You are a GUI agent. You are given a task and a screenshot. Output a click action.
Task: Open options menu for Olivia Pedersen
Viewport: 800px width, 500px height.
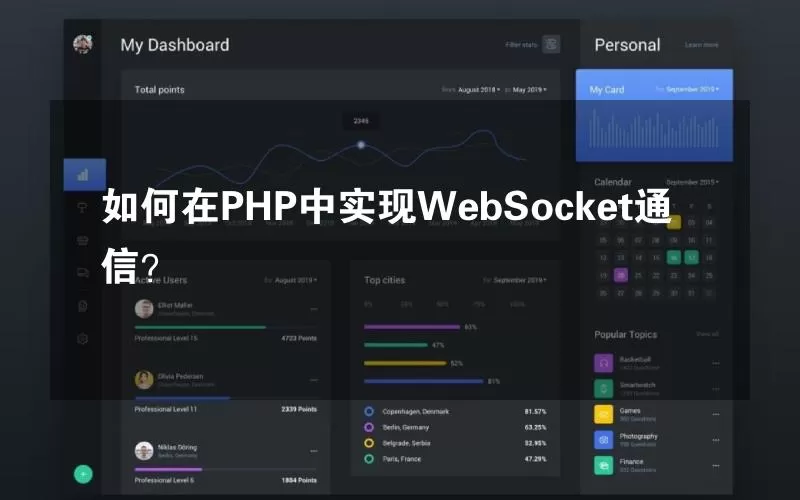pos(313,380)
